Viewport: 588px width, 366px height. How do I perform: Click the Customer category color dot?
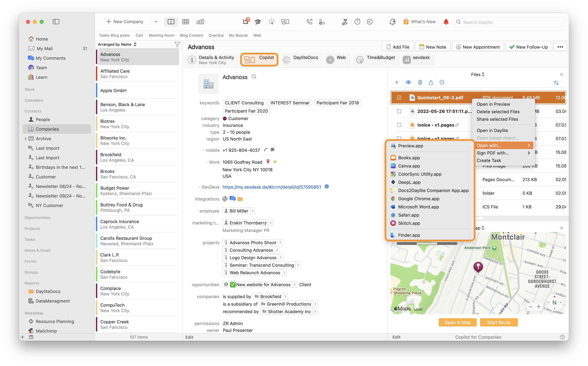pyautogui.click(x=225, y=119)
